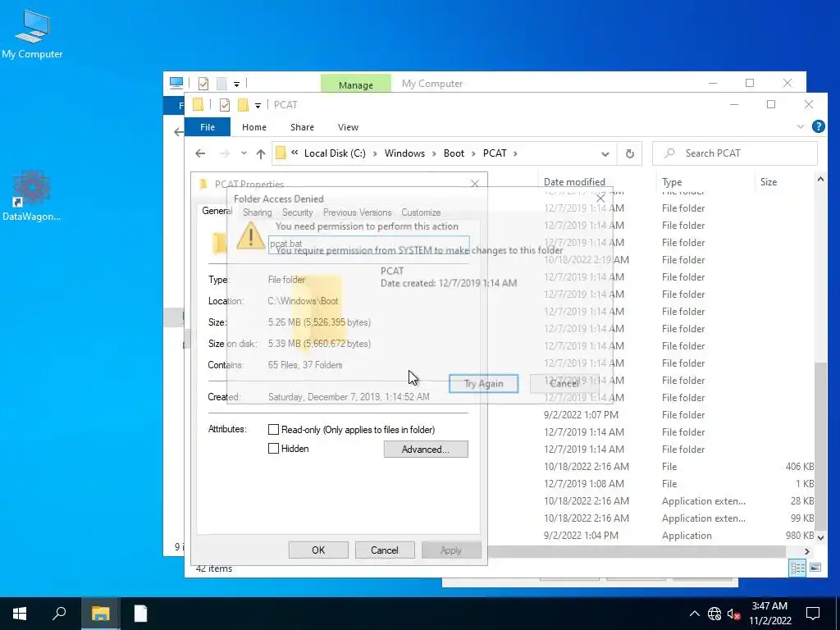Screen dimensions: 840x630
Task: Click Cancel at bottom of PCAT Properties
Action: [385, 550]
